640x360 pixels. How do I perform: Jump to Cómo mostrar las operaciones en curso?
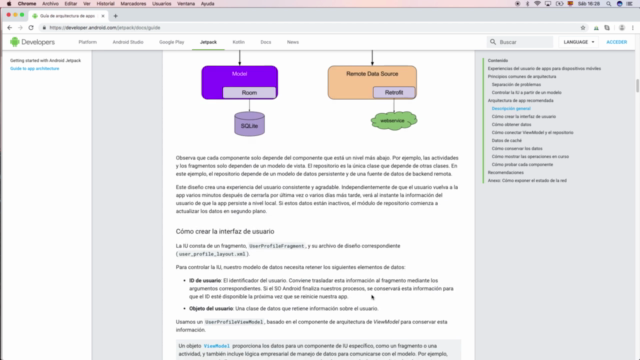tap(530, 156)
